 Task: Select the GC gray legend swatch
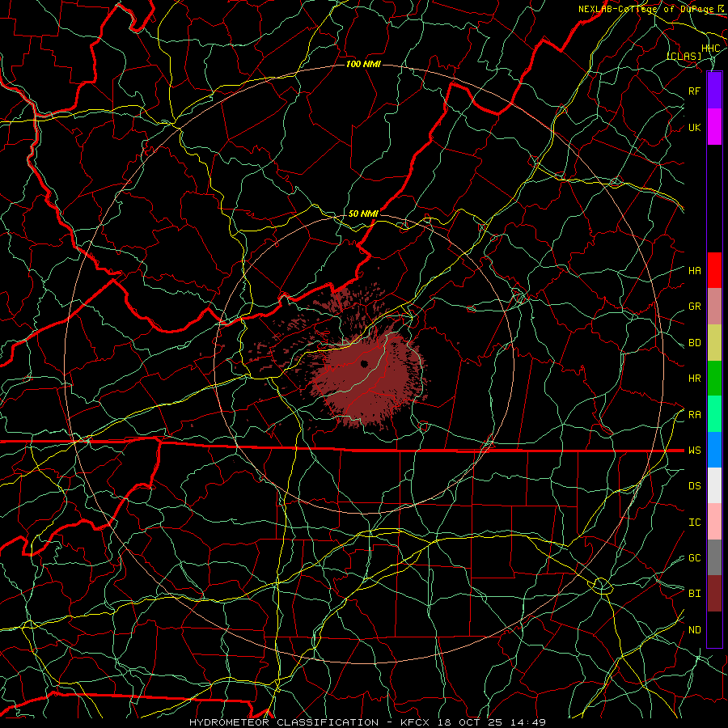(714, 557)
